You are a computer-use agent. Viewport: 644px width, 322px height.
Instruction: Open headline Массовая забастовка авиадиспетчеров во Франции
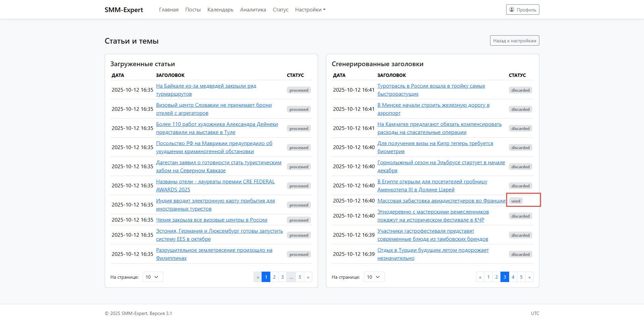441,201
